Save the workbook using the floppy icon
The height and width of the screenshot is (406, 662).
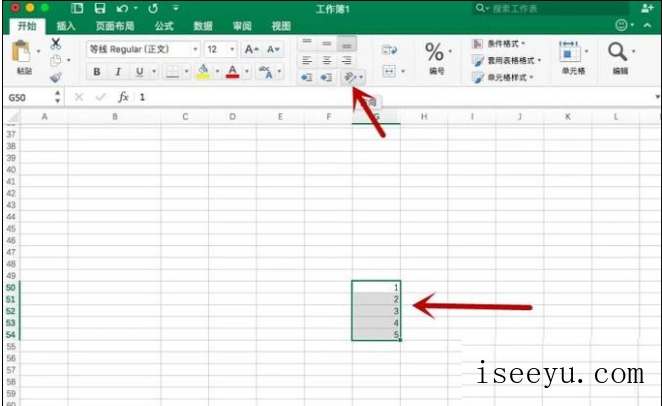tap(100, 8)
